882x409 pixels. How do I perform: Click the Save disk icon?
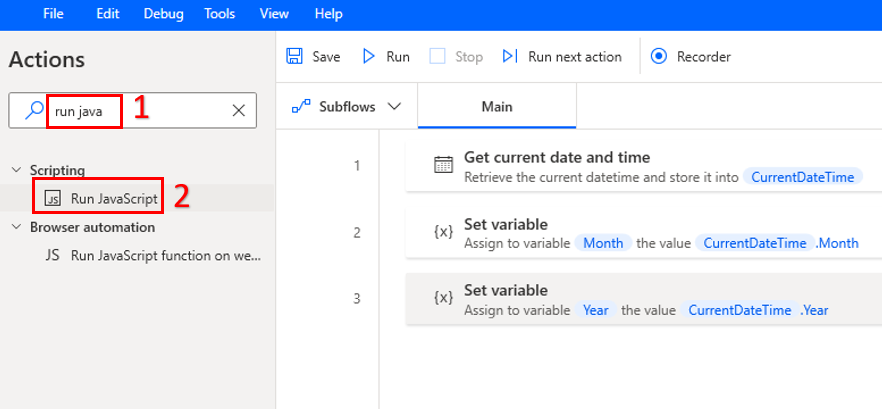tap(295, 57)
